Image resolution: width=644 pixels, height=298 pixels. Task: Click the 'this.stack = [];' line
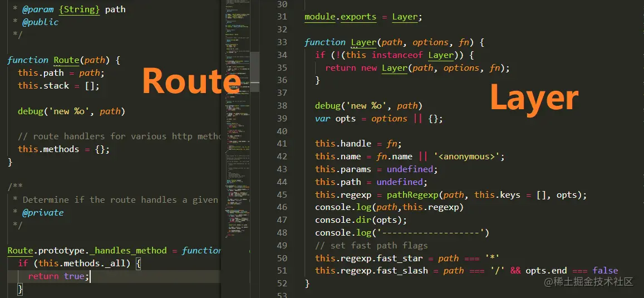(59, 85)
